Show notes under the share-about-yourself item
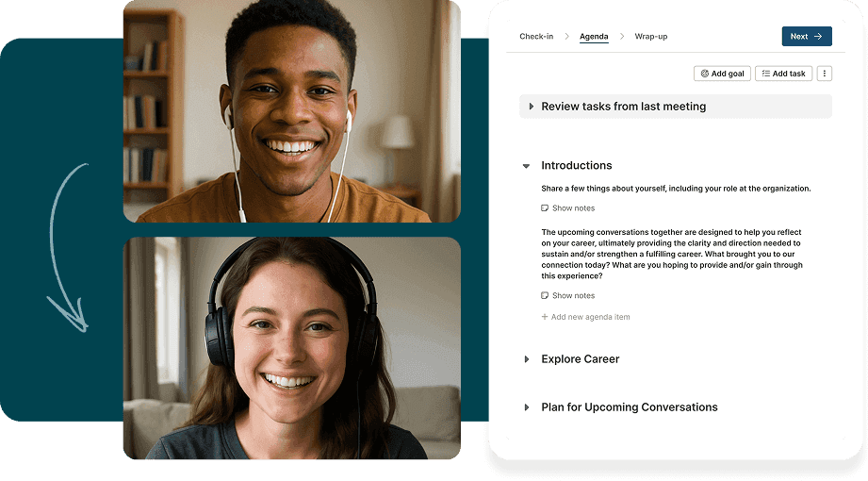 (568, 207)
